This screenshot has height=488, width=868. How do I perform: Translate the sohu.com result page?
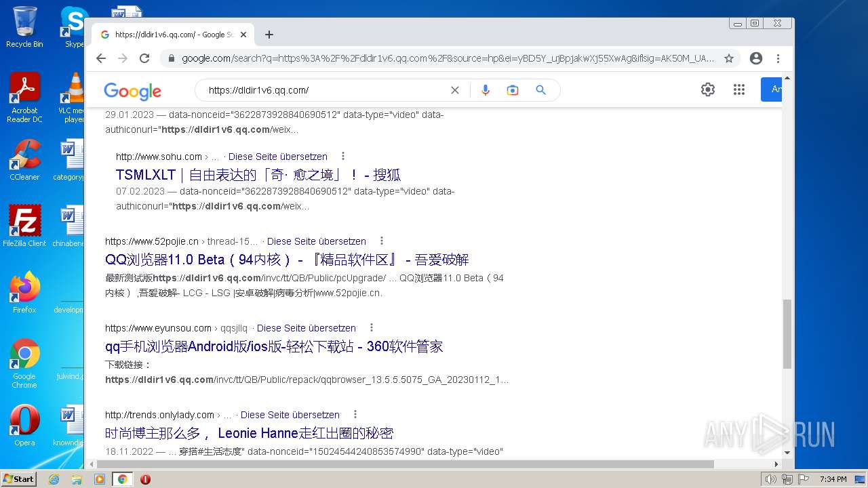pos(278,157)
